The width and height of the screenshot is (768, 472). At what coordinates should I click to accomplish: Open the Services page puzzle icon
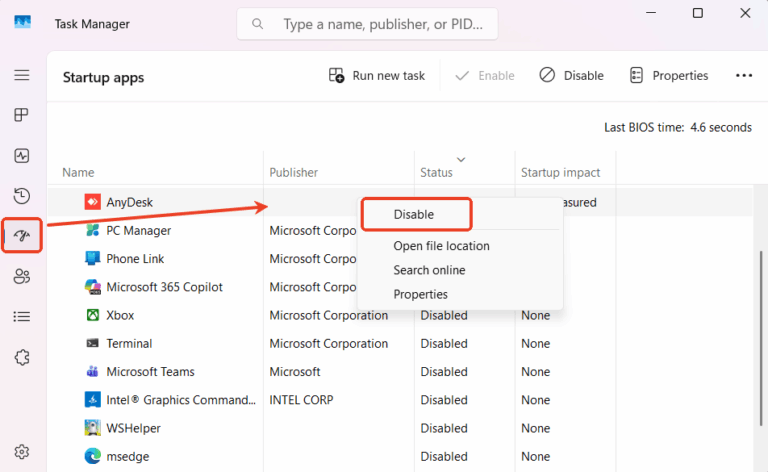coord(22,357)
